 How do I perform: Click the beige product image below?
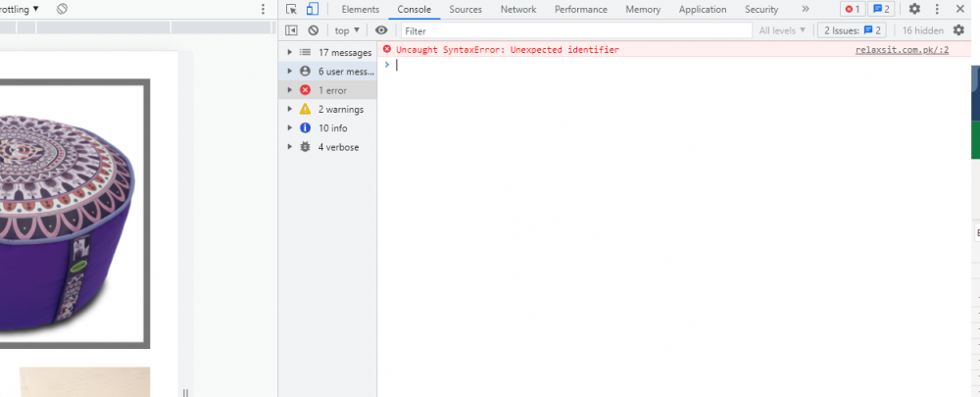[84, 382]
